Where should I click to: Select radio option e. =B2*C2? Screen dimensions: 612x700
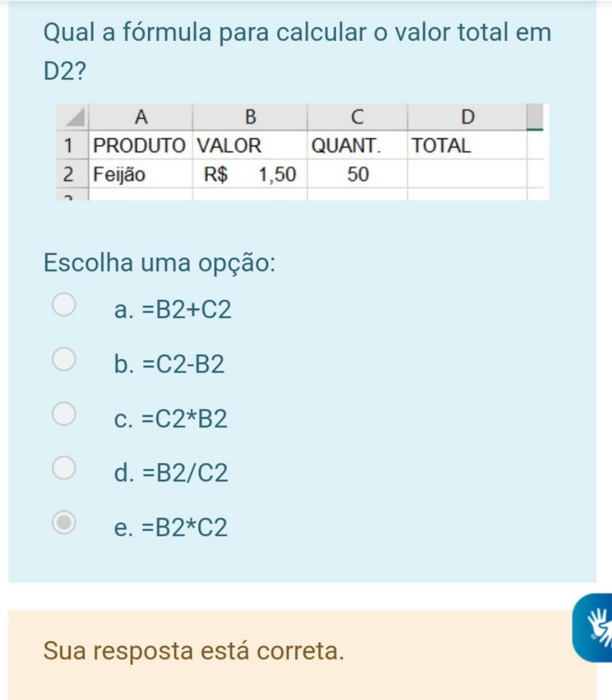pos(64,523)
